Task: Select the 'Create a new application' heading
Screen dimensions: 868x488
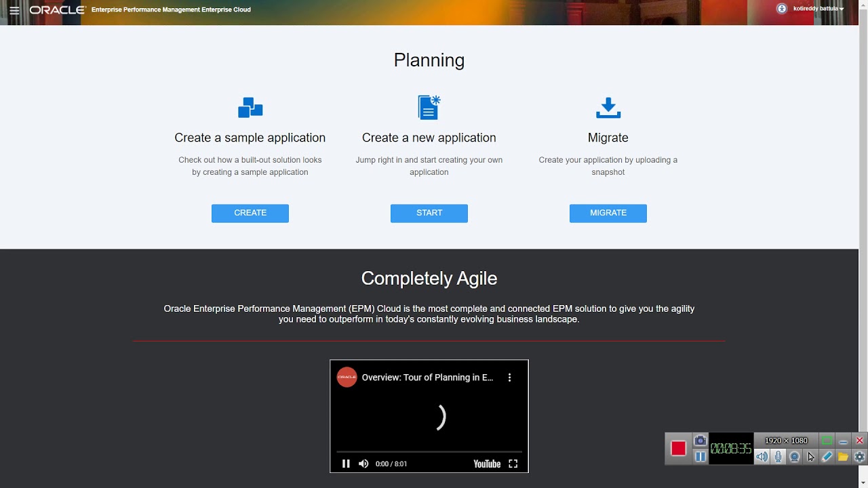Action: point(429,138)
